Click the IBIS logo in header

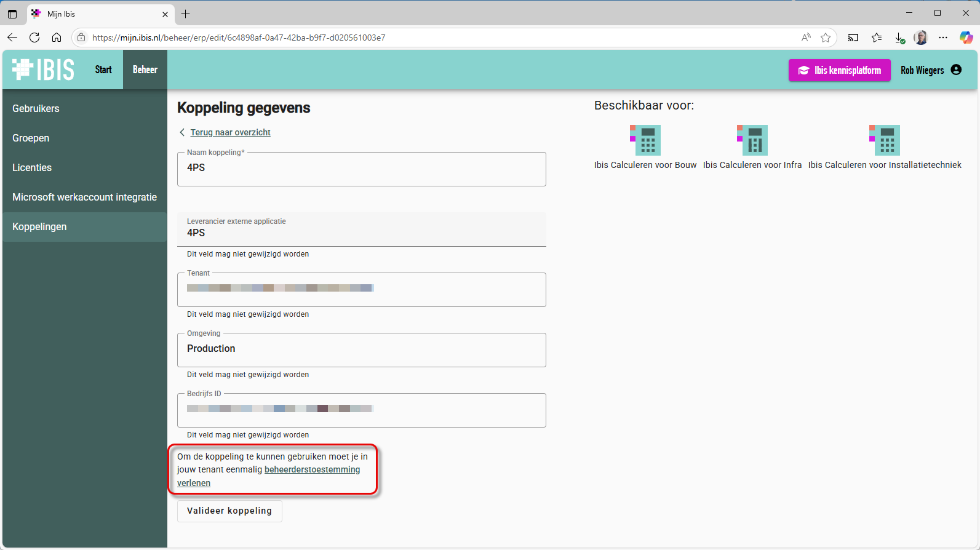(43, 70)
